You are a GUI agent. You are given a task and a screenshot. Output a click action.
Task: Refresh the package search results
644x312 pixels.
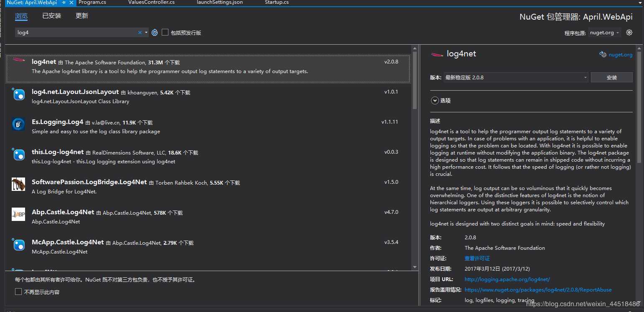(x=155, y=32)
